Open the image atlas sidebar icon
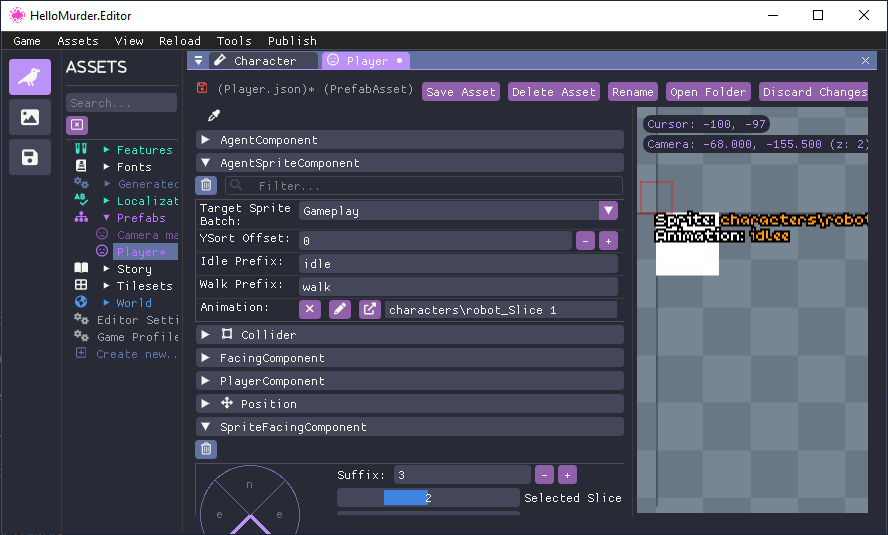This screenshot has height=535, width=888. (x=30, y=117)
